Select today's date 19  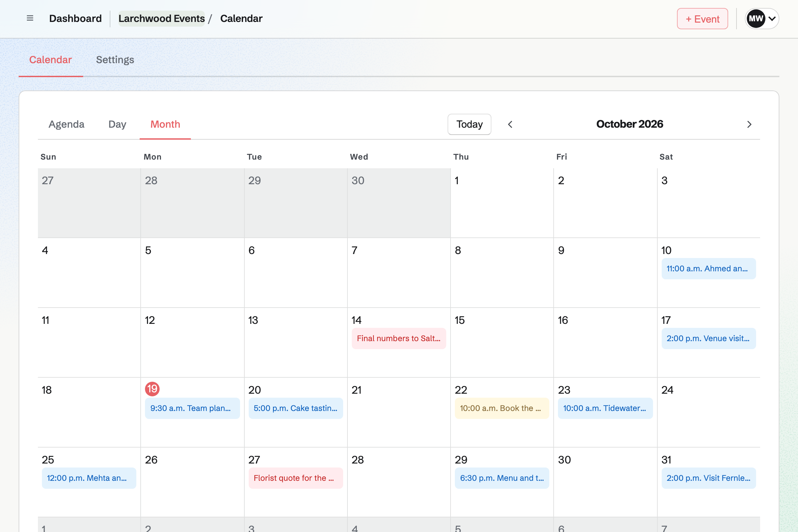[x=152, y=389]
